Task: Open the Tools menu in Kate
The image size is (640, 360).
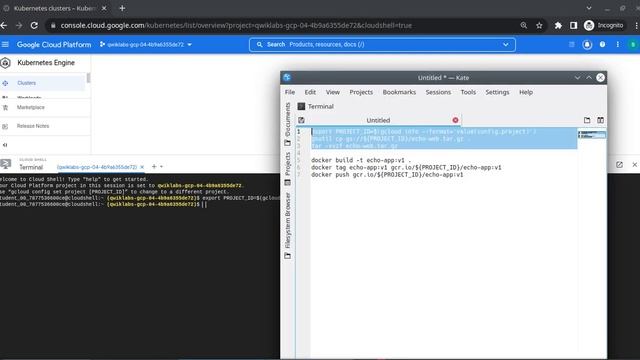Action: (x=468, y=92)
